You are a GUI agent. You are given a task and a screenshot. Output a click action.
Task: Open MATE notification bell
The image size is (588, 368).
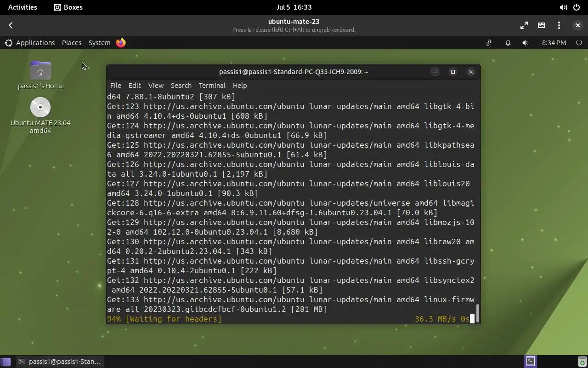[x=508, y=43]
